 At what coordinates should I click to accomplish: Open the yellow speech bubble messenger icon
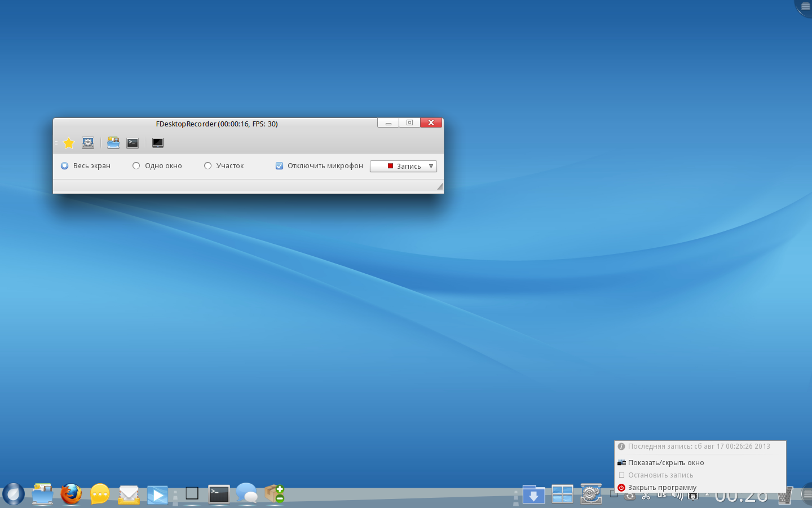[100, 494]
